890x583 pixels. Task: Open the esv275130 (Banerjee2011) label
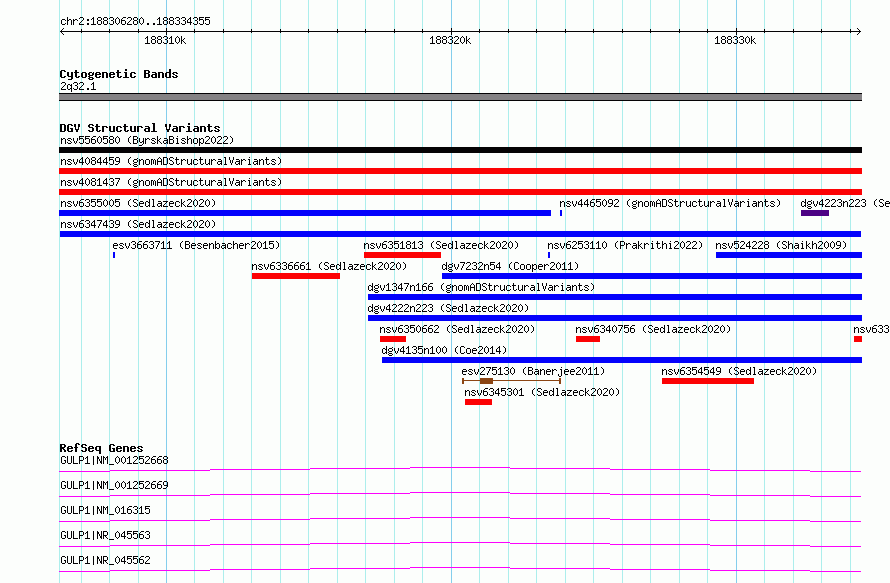click(533, 371)
